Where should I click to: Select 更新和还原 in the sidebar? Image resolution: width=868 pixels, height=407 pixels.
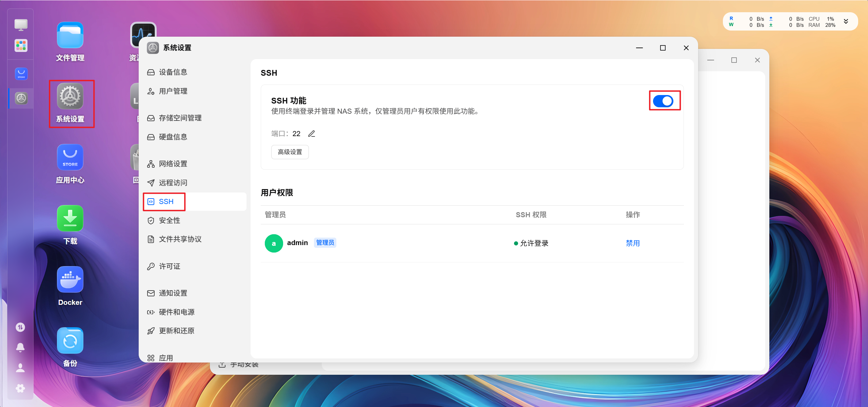(195, 331)
